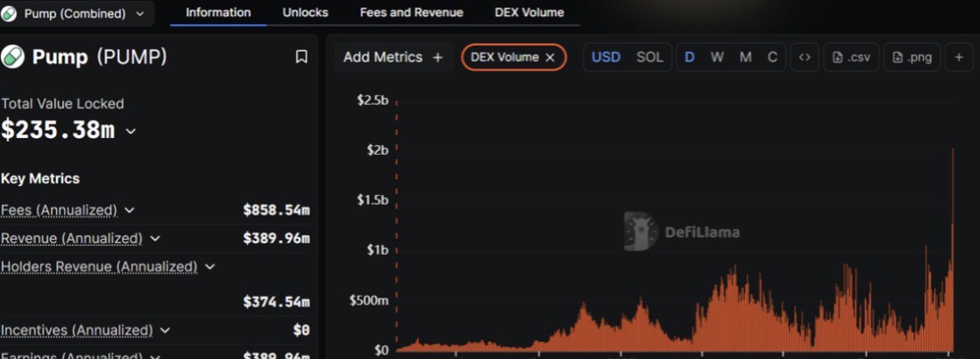Expand Incentives (Annualized) details
Screen dimensions: 980x359
coord(165,330)
